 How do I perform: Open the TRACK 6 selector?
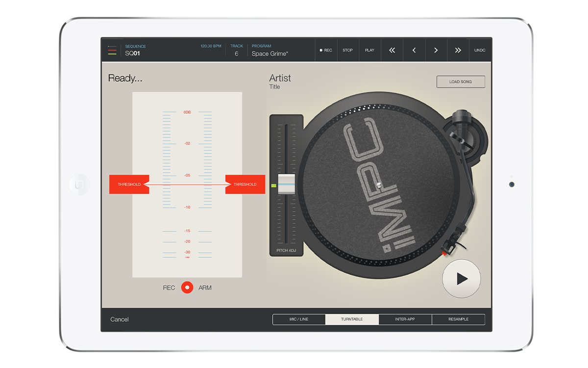click(237, 50)
